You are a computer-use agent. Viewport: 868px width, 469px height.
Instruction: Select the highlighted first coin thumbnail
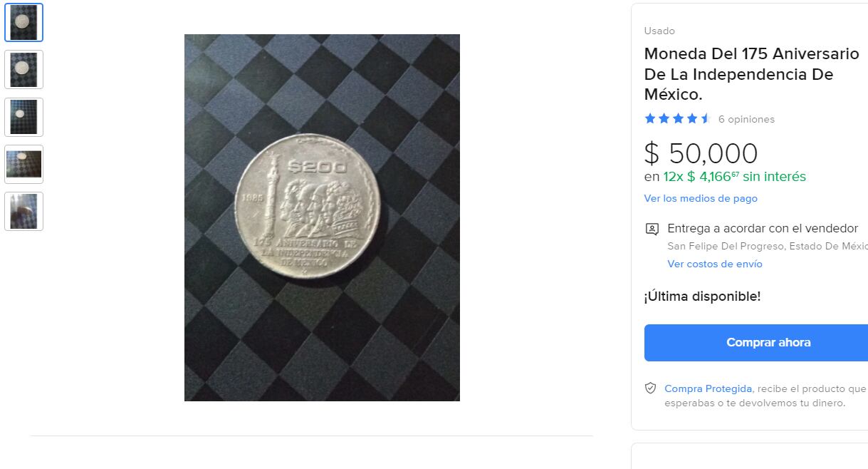[x=23, y=22]
